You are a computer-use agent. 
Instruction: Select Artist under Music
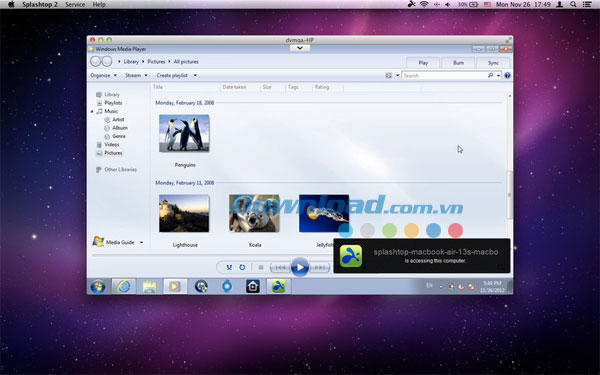click(x=114, y=119)
